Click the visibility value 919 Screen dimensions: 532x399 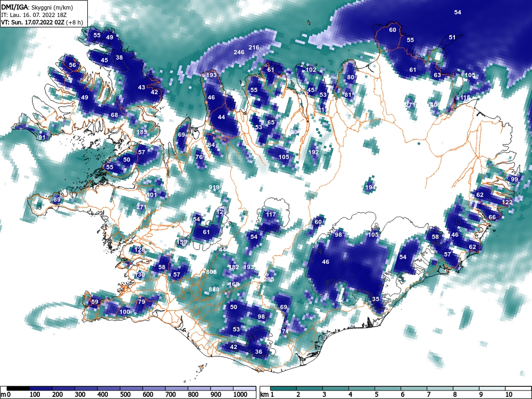[x=214, y=187]
